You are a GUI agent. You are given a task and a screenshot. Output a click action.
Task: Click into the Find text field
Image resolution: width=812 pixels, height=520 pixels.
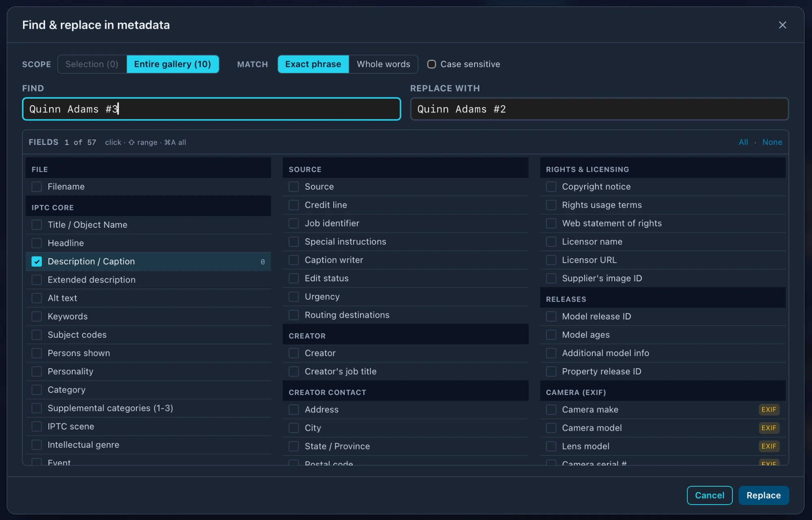click(212, 109)
